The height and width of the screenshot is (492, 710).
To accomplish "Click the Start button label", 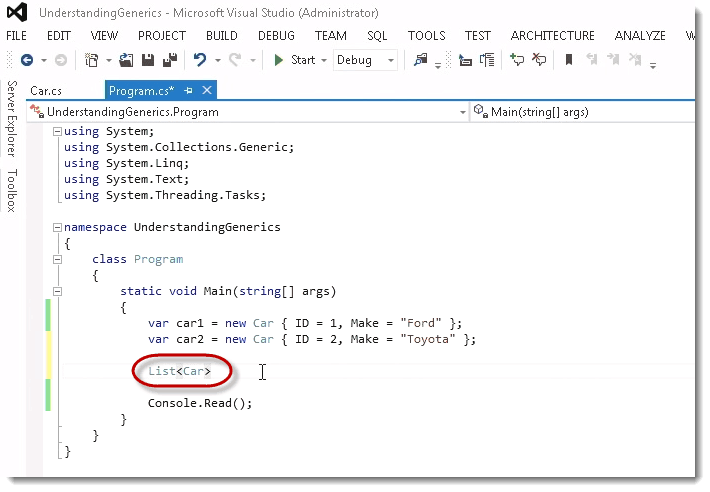I will click(x=303, y=60).
